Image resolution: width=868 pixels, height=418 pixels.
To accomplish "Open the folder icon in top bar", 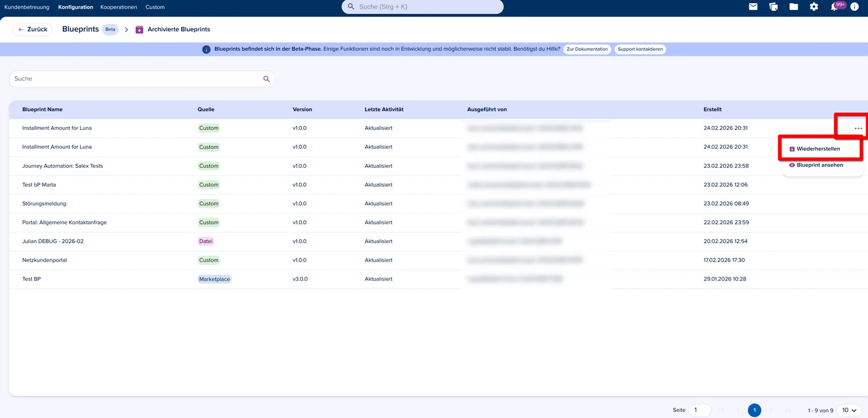I will click(794, 7).
